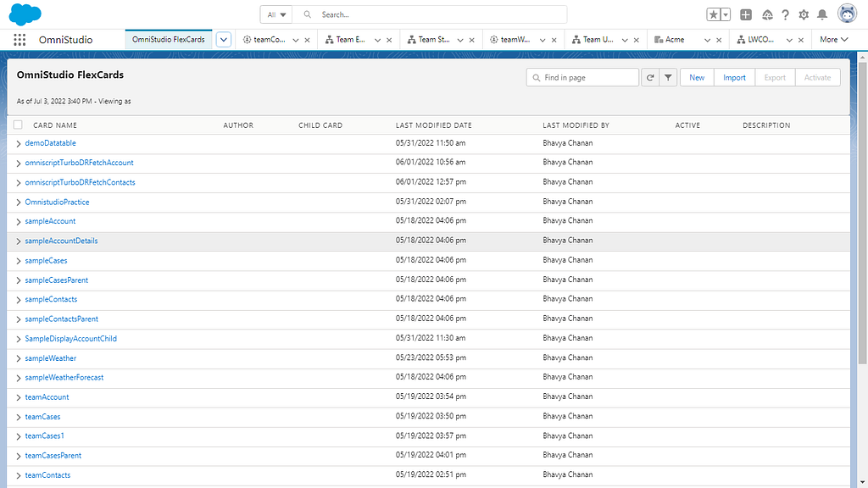
Task: Click the filter funnel icon
Action: tap(668, 77)
